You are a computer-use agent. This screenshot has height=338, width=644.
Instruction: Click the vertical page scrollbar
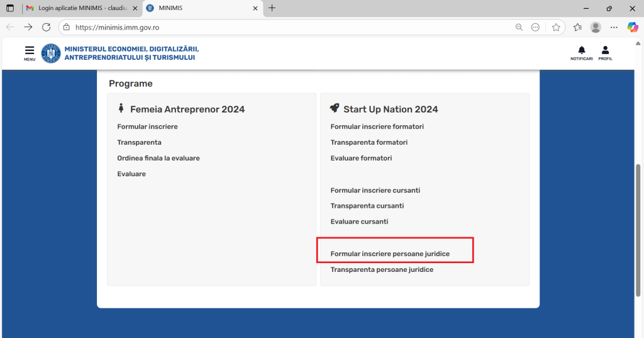[x=639, y=227]
